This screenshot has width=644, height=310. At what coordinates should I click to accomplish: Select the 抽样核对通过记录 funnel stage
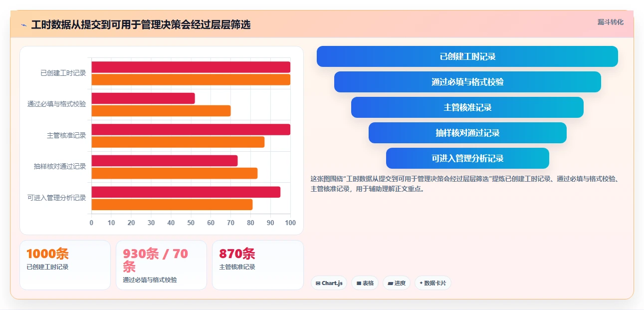(467, 133)
